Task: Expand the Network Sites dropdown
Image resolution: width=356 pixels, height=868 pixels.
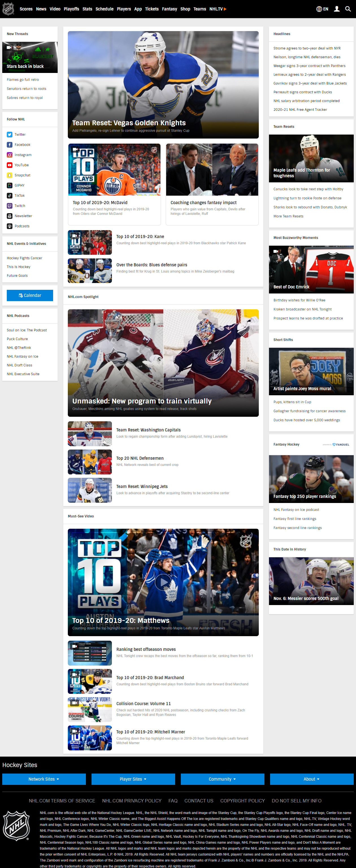Action: tap(44, 779)
